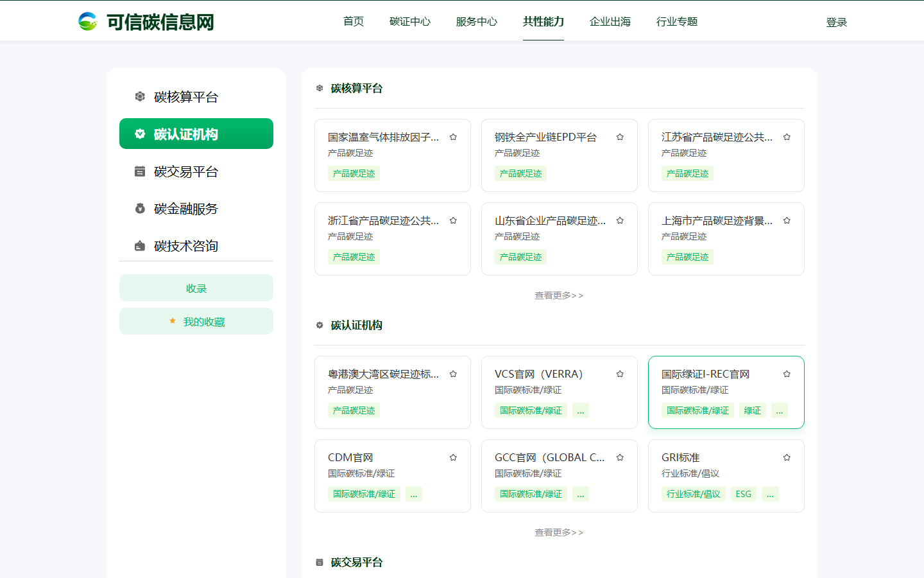924x578 pixels.
Task: Click the 碳认证机构 sidebar icon
Action: [140, 134]
